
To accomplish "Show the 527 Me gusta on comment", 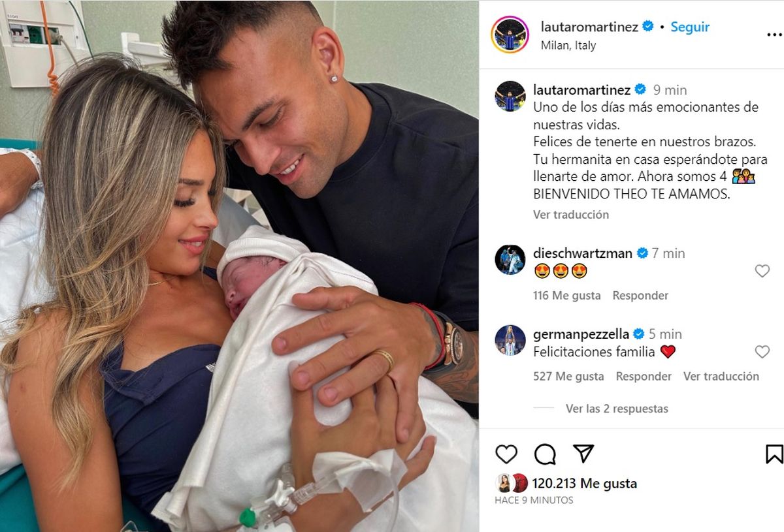I will (568, 376).
